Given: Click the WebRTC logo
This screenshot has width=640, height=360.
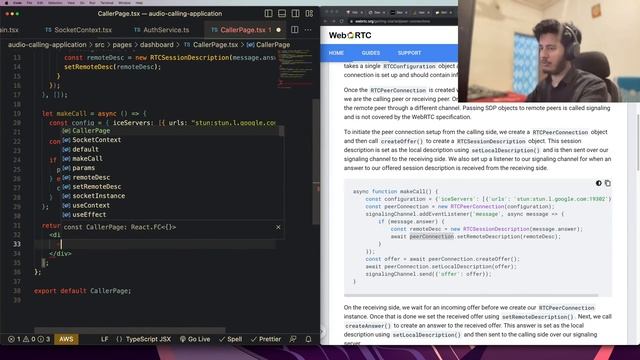Looking at the screenshot, I should [350, 36].
